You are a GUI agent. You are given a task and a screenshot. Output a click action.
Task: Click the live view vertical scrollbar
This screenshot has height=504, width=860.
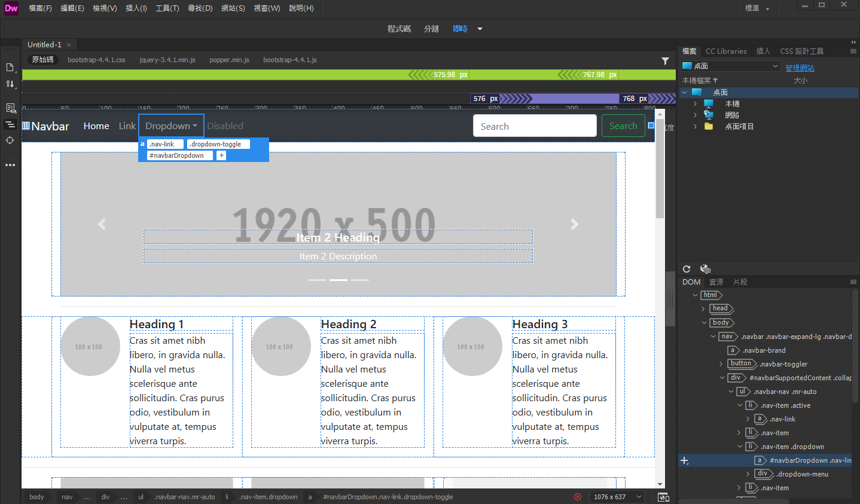point(660,169)
